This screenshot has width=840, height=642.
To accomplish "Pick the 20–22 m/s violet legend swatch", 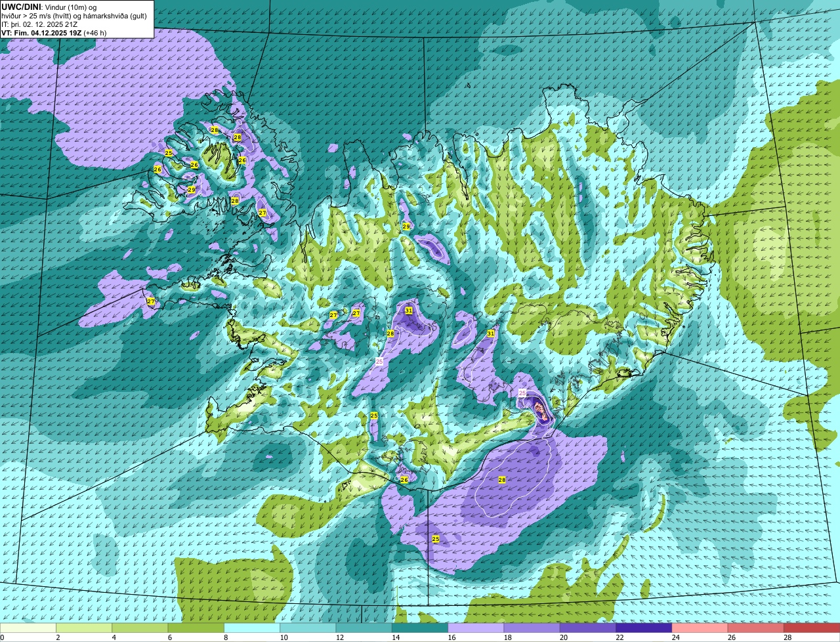I will click(588, 628).
